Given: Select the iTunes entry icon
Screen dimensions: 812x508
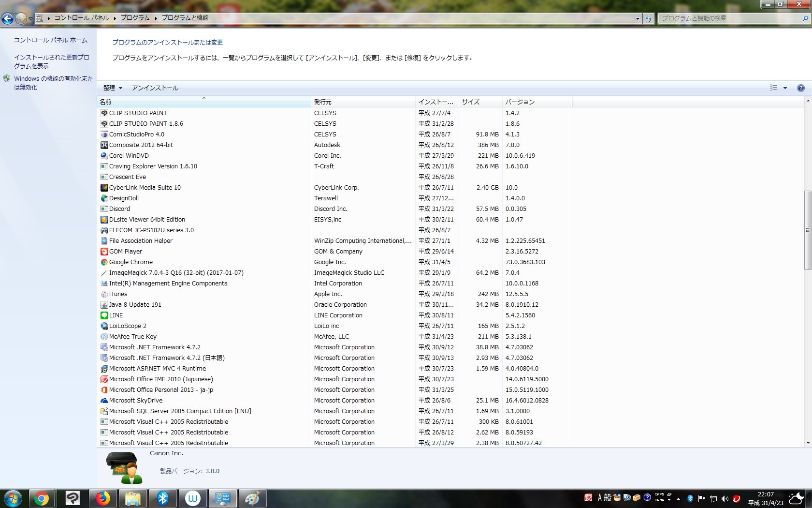Looking at the screenshot, I should pos(104,294).
